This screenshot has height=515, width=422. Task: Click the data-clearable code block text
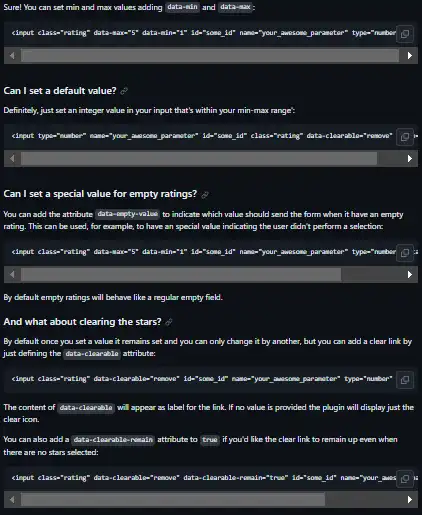coord(202,379)
